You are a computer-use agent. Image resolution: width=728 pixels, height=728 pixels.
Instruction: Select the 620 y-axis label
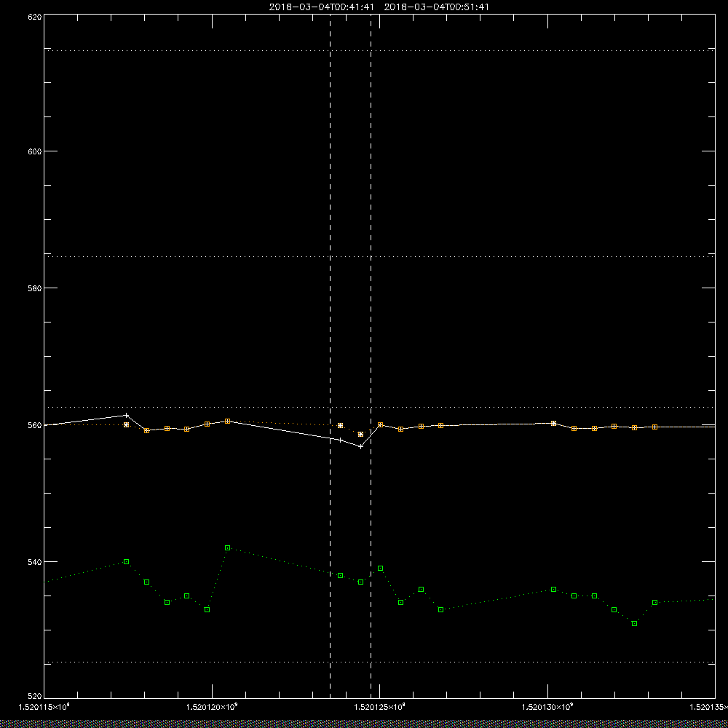tap(35, 16)
